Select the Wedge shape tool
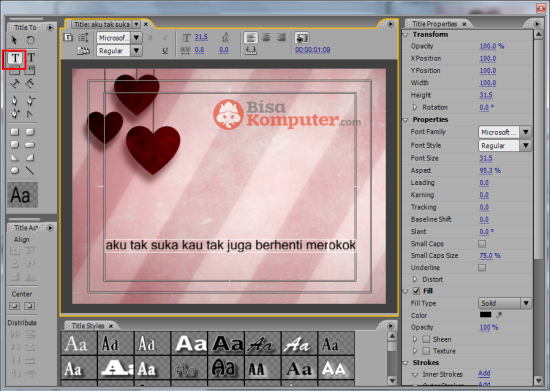 14,158
